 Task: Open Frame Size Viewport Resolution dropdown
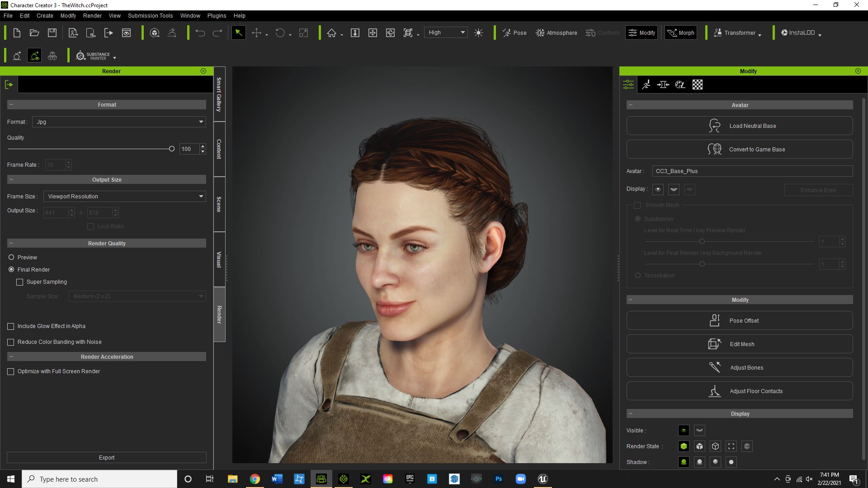point(125,197)
